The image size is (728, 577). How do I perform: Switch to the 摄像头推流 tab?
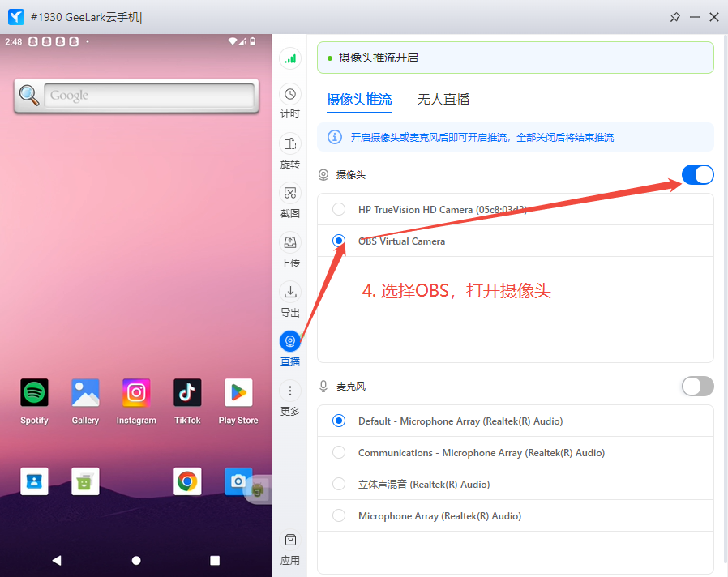(359, 100)
